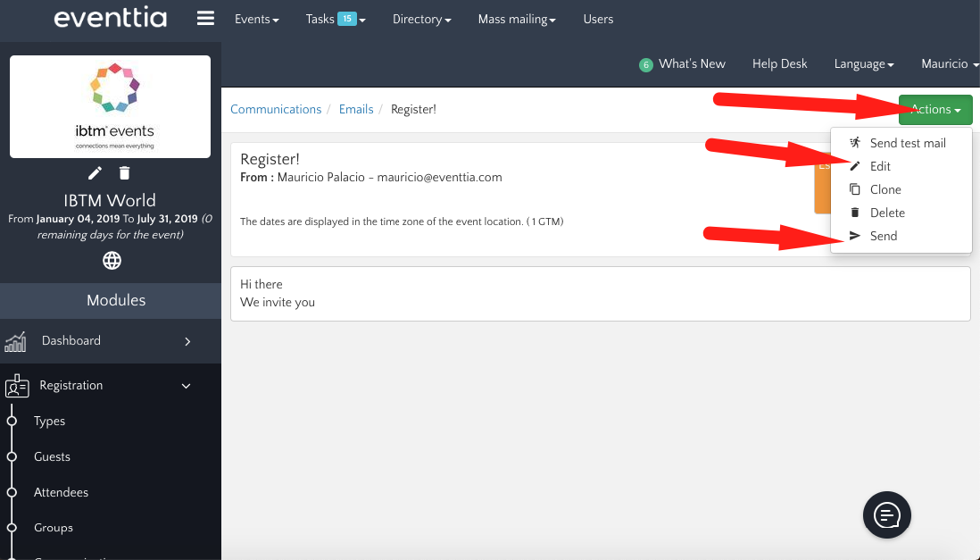Viewport: 980px width, 560px height.
Task: Open the globe website icon
Action: coord(112,261)
